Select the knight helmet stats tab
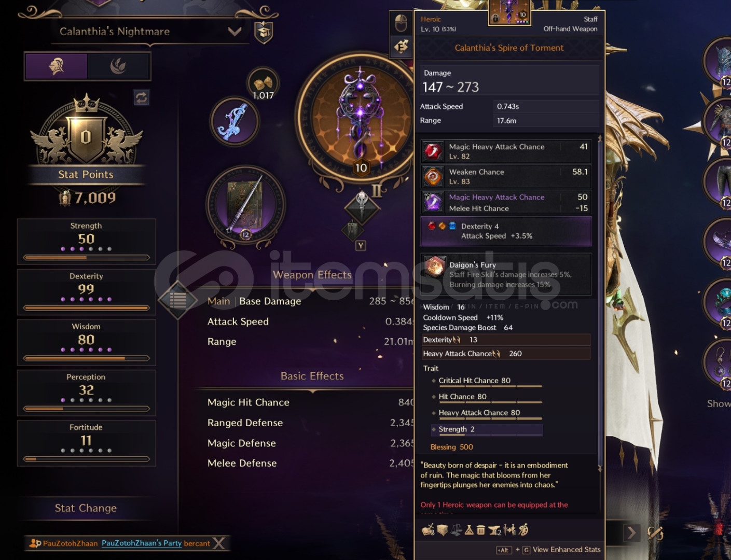Screen dimensions: 731x560 [57, 66]
